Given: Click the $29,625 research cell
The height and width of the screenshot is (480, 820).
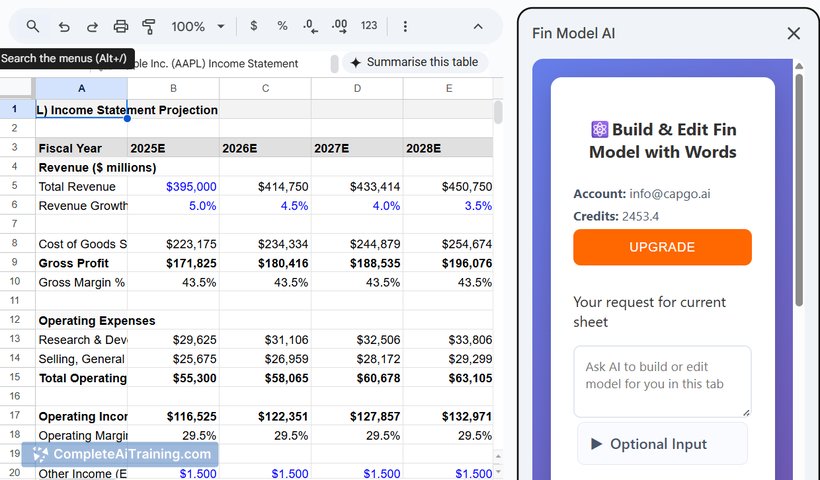Looking at the screenshot, I should pyautogui.click(x=173, y=340).
